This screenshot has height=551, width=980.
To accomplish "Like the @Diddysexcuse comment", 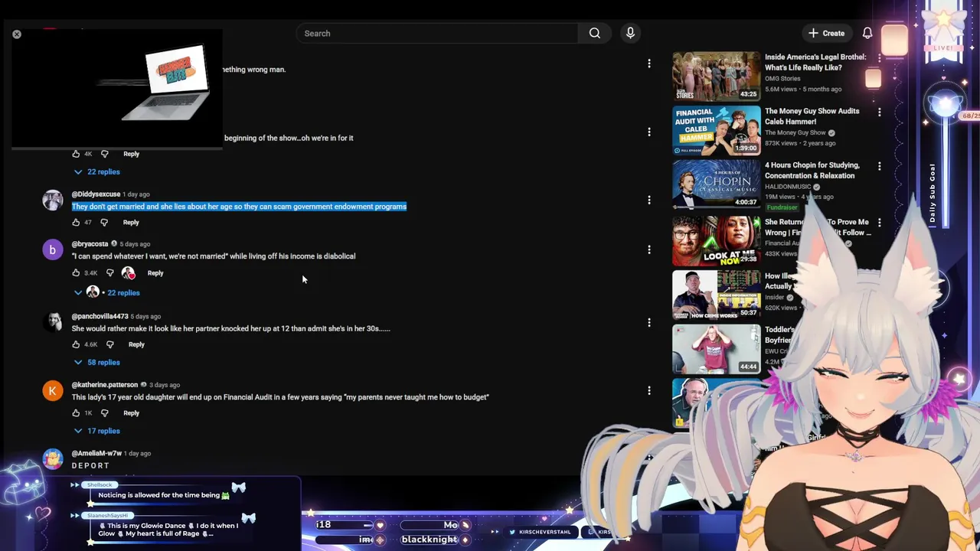I will tap(76, 223).
